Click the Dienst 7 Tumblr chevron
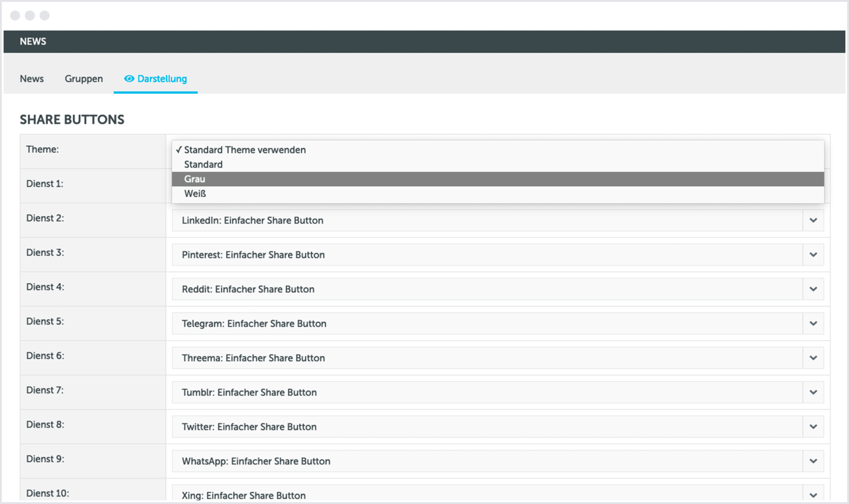This screenshot has height=504, width=849. (x=813, y=393)
